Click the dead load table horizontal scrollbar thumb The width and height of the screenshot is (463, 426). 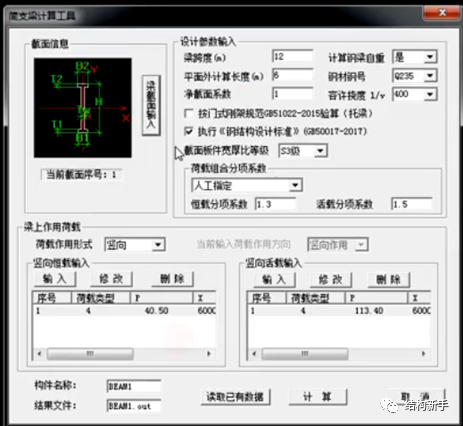click(90, 354)
